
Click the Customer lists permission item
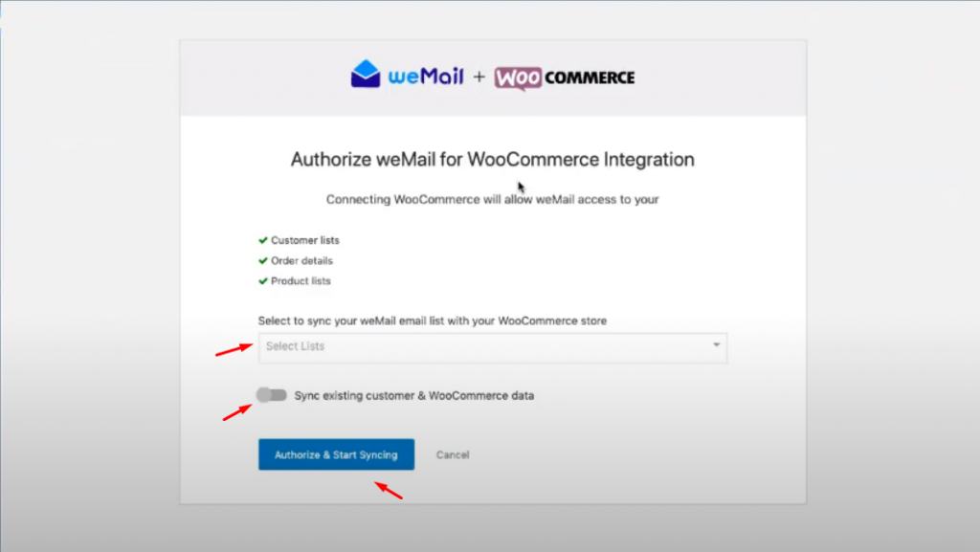[299, 240]
